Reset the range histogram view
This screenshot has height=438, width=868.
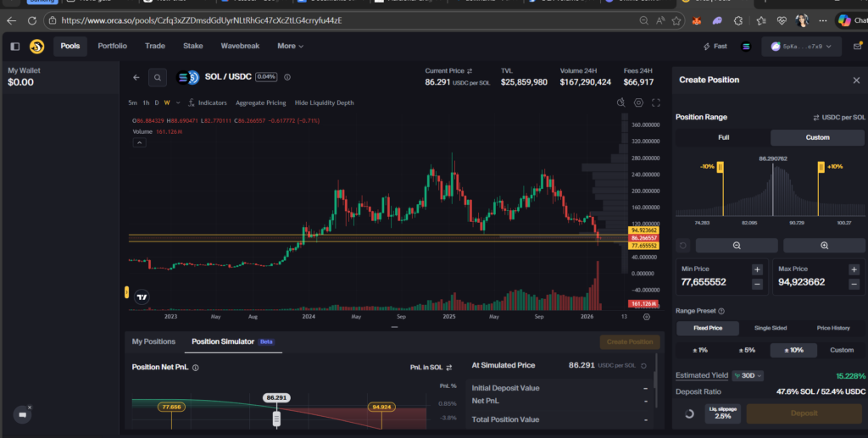pyautogui.click(x=683, y=246)
